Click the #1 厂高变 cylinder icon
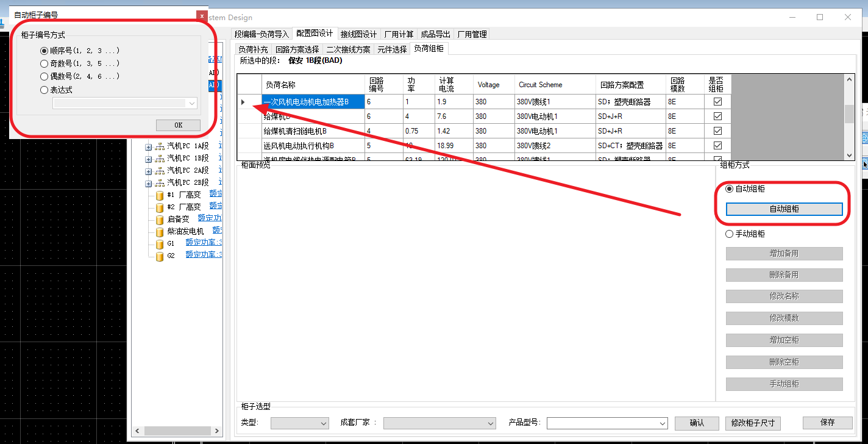The width and height of the screenshot is (868, 444). pos(160,195)
